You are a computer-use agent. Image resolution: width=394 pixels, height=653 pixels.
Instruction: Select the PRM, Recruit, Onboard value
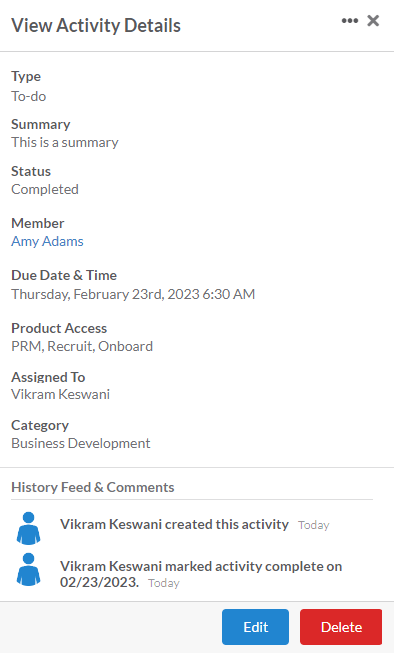click(82, 346)
